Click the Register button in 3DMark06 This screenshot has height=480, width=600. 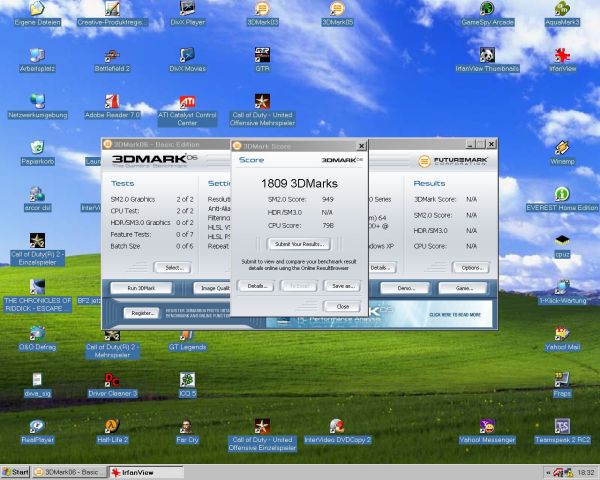pos(142,313)
